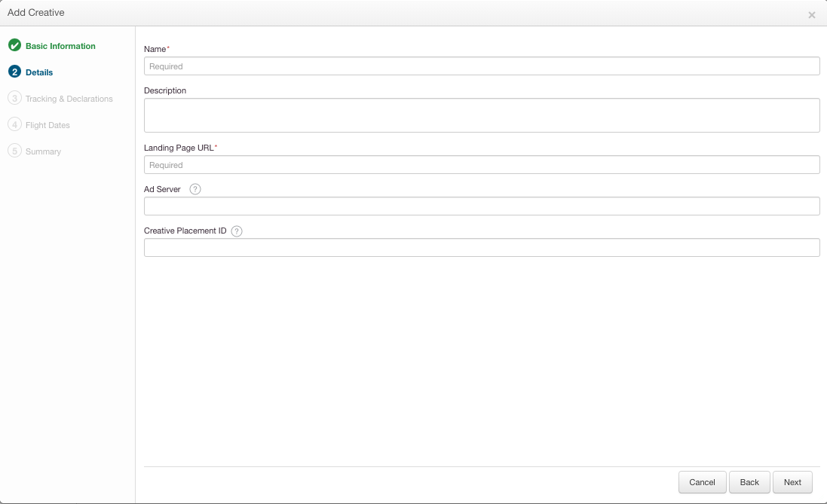Close the Add Creative dialog
This screenshot has width=827, height=504.
tap(811, 15)
